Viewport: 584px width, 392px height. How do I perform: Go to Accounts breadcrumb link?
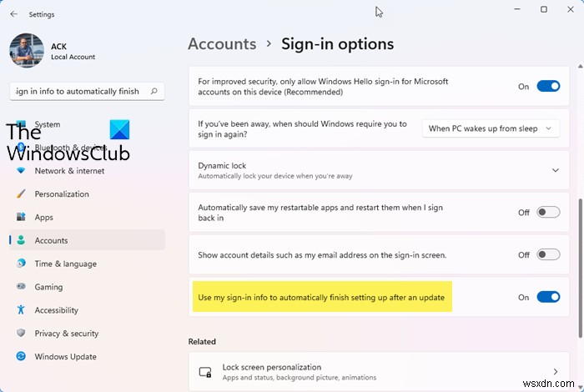[x=222, y=44]
